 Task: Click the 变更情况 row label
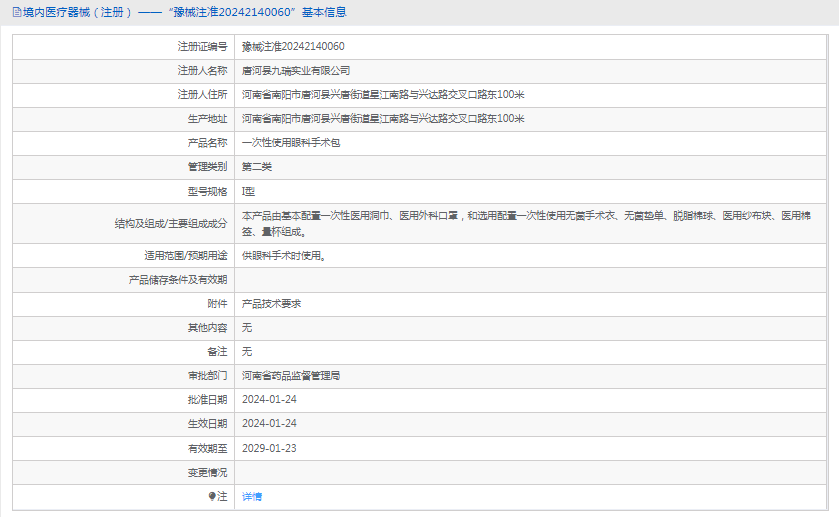click(208, 472)
